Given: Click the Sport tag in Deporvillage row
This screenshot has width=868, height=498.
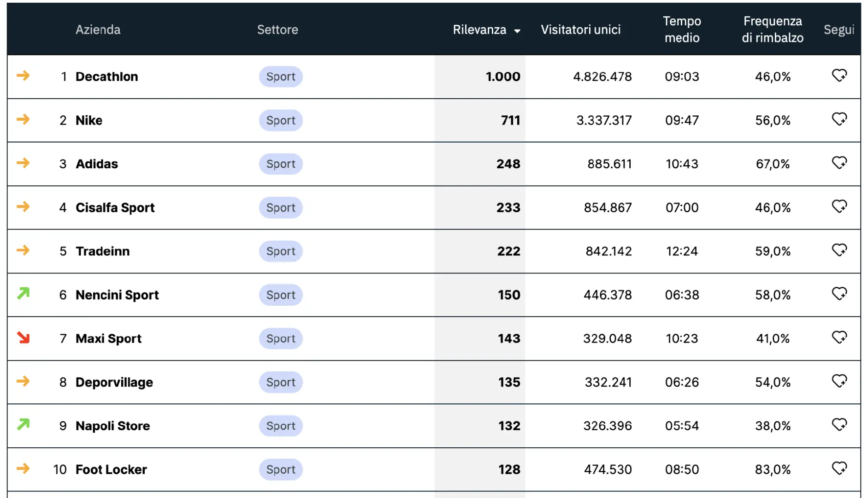Looking at the screenshot, I should (x=281, y=382).
